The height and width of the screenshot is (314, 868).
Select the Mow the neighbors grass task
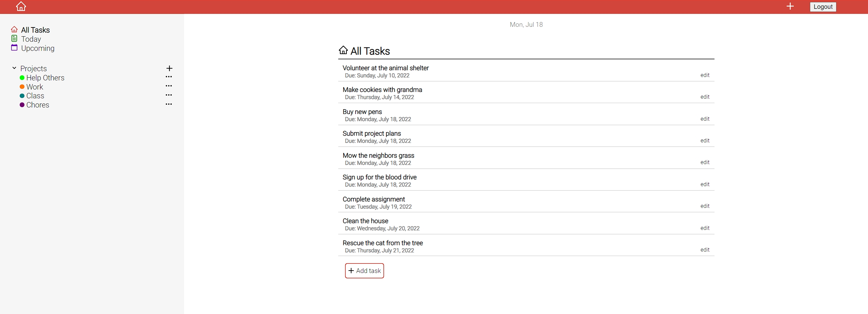point(378,155)
